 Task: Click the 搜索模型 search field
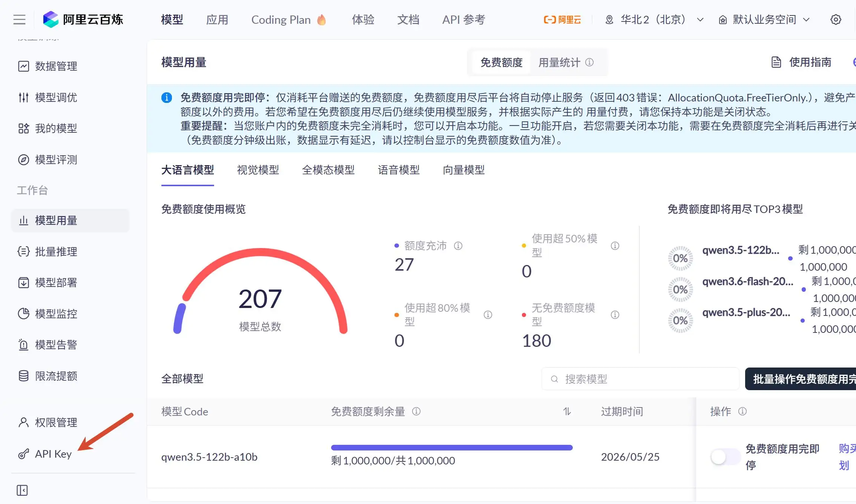tap(640, 379)
